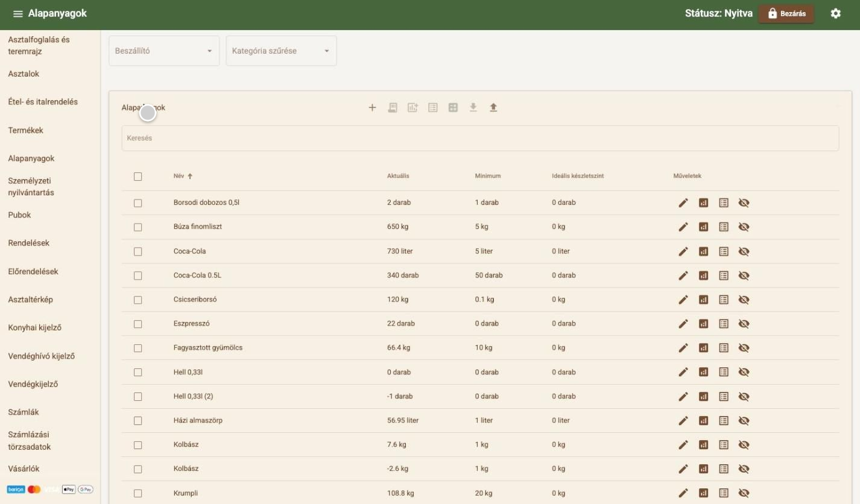Click the '108.8 kg' value for Krumpli

(x=400, y=493)
